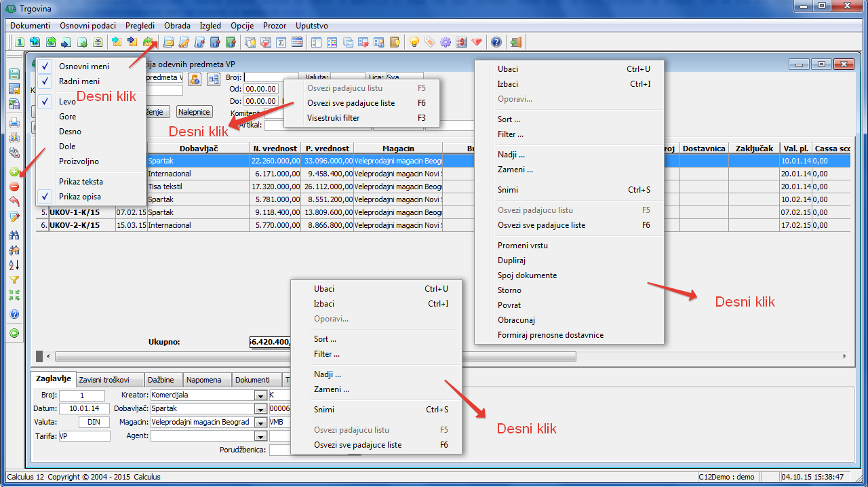Image resolution: width=868 pixels, height=487 pixels.
Task: Toggle the Radni meni checkmark option
Action: [x=91, y=81]
